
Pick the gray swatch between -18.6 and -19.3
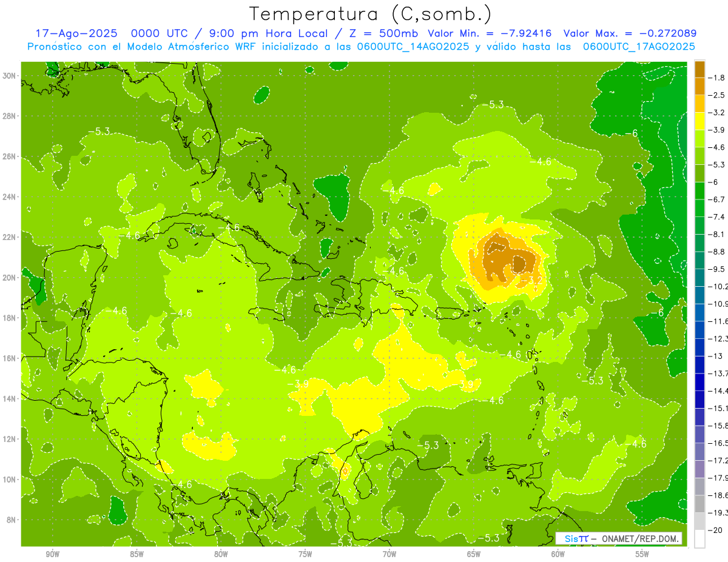(699, 504)
